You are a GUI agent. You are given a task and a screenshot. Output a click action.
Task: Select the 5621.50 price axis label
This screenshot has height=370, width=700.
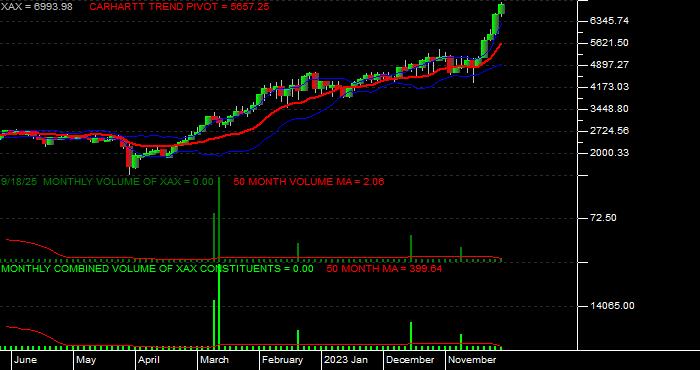tap(609, 43)
